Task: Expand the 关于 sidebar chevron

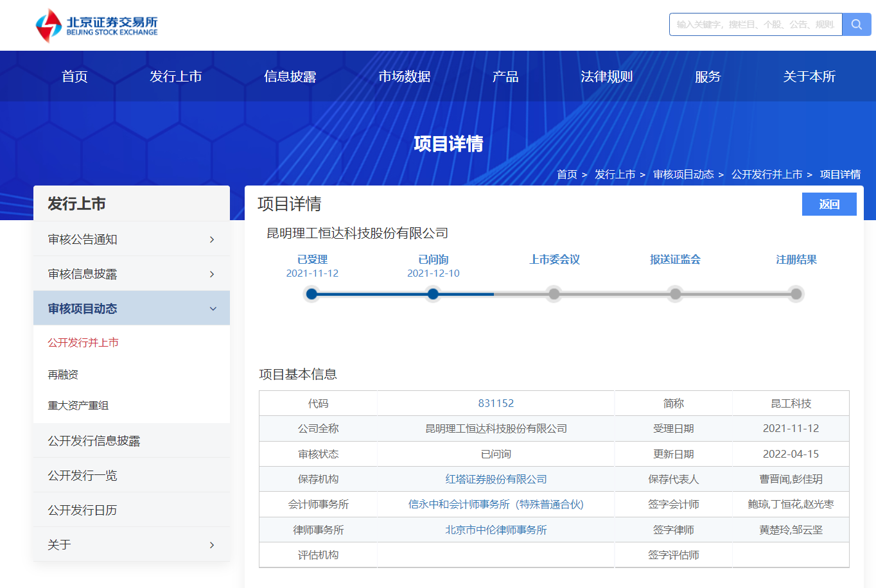Action: tap(212, 545)
